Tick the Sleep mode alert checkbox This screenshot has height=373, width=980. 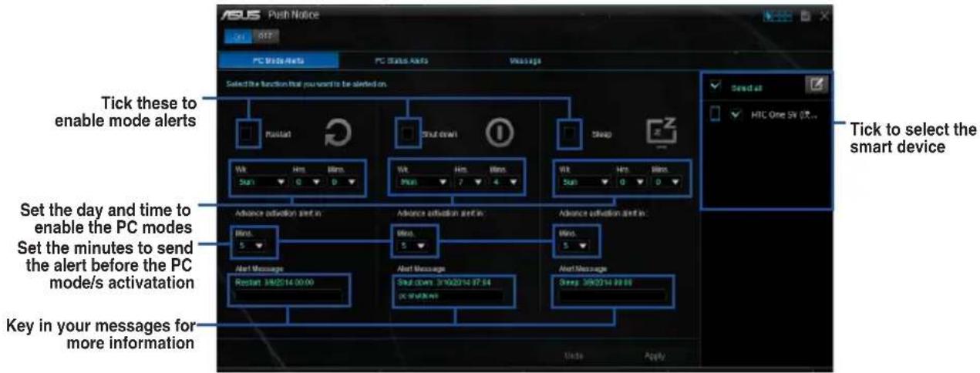[570, 133]
